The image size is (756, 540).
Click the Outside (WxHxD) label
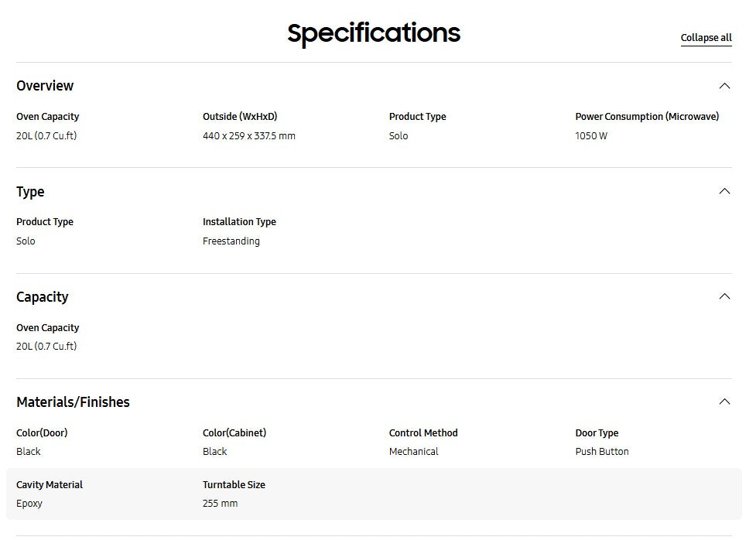click(x=240, y=117)
